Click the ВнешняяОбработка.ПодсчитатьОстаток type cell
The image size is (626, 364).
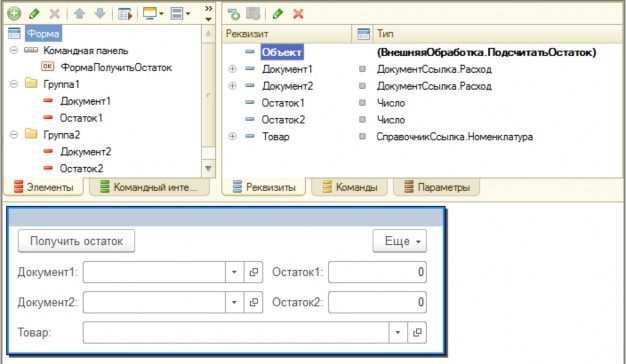click(x=486, y=52)
